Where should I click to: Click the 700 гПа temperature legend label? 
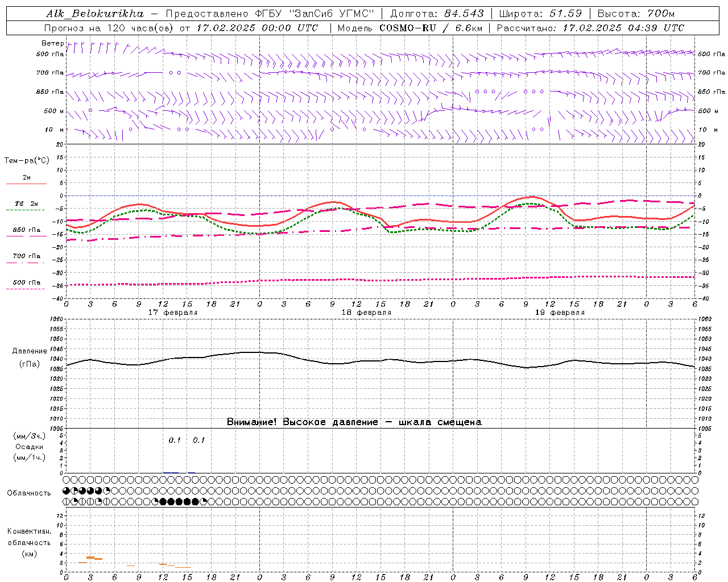tap(27, 256)
